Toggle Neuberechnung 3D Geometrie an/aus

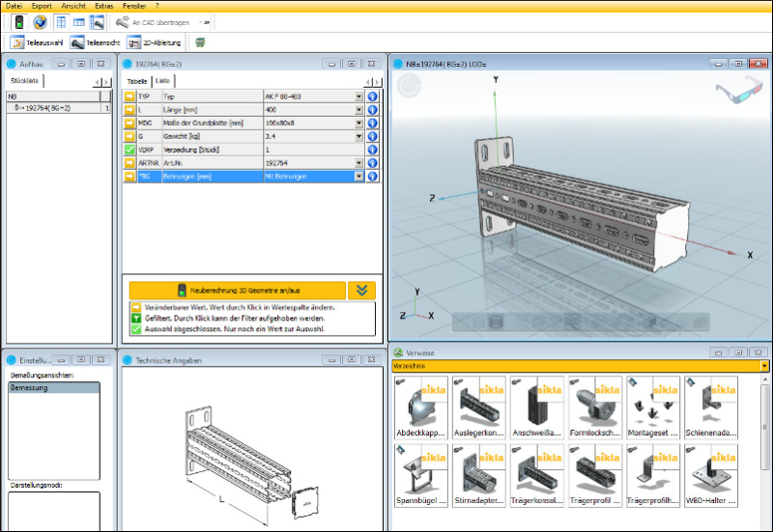click(238, 291)
